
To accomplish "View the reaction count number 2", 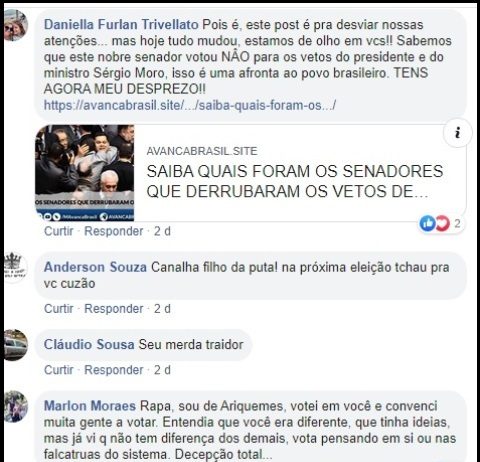I will [457, 223].
